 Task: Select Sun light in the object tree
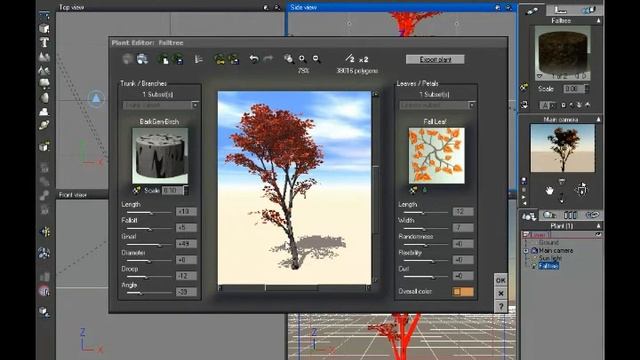550,258
